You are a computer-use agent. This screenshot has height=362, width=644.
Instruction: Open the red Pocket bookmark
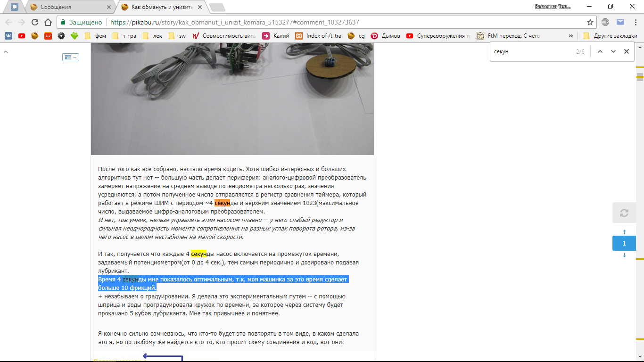point(48,36)
